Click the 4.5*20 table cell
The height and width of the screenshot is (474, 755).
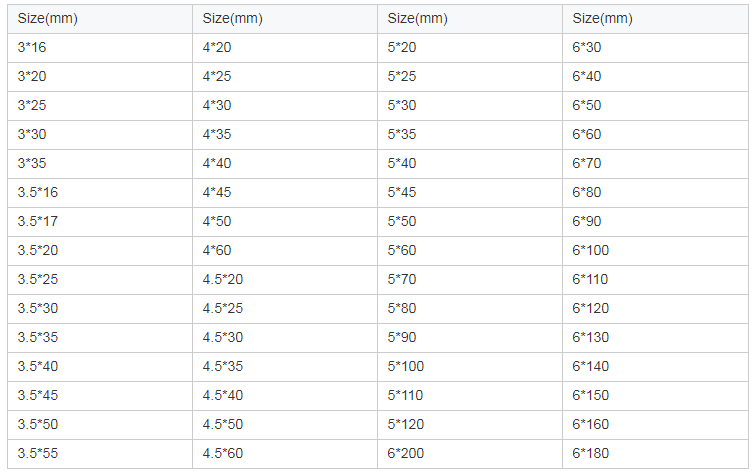coord(285,280)
